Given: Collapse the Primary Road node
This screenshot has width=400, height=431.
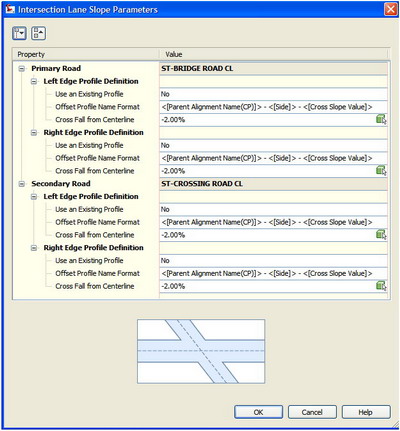Looking at the screenshot, I should pos(22,69).
